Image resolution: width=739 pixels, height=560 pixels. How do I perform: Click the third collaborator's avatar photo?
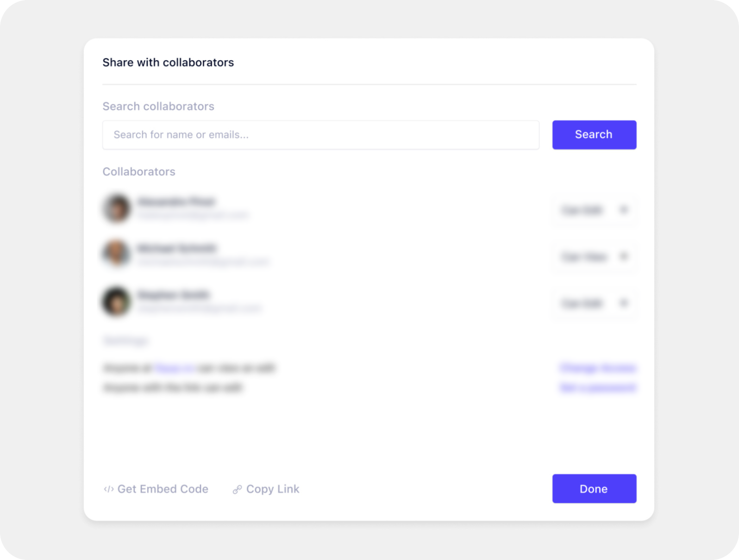coord(116,301)
